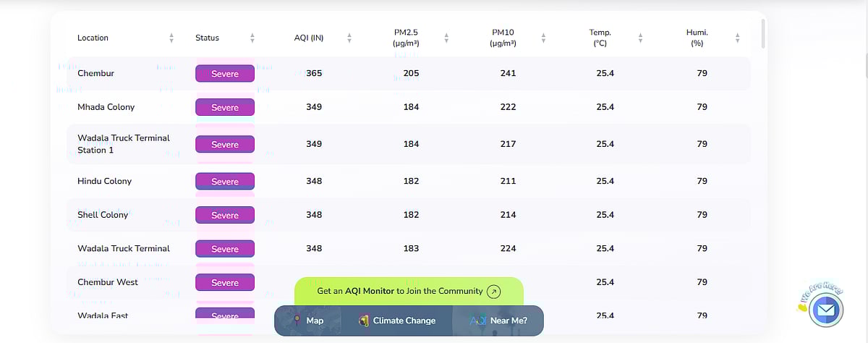This screenshot has height=343, width=868.
Task: Click the table's vertical scrollbar
Action: 762,34
